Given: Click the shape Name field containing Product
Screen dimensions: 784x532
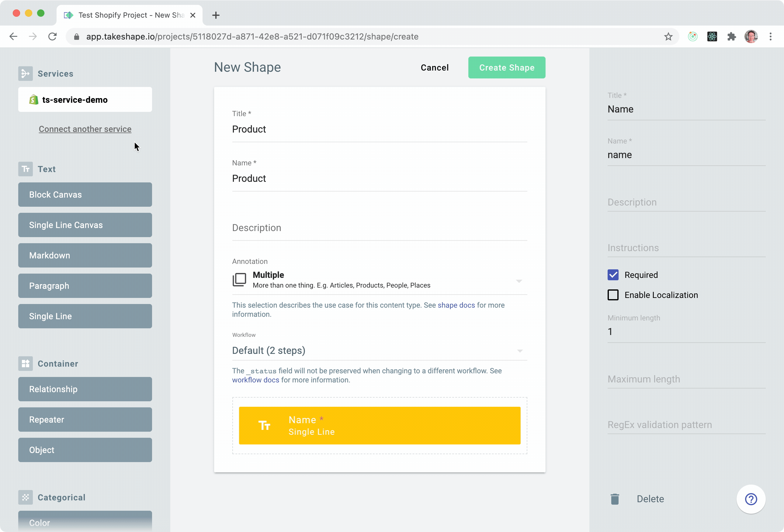Looking at the screenshot, I should [380, 179].
